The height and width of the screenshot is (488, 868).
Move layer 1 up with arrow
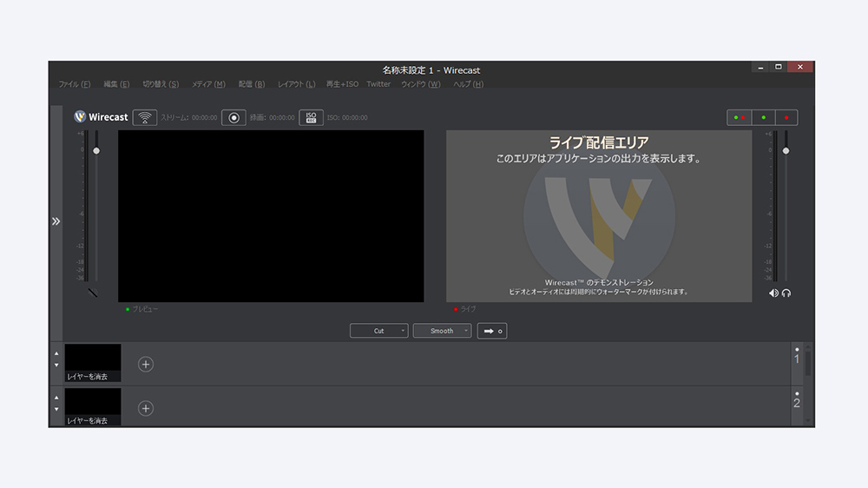56,353
